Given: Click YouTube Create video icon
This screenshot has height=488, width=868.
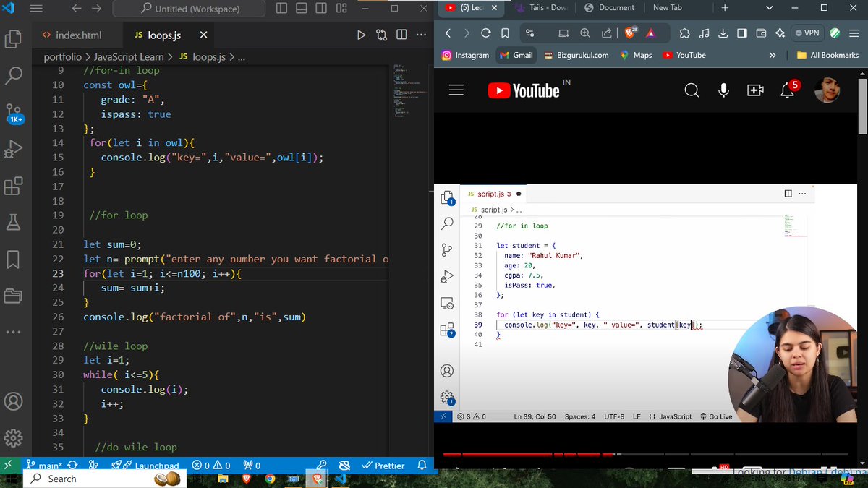Looking at the screenshot, I should 755,90.
